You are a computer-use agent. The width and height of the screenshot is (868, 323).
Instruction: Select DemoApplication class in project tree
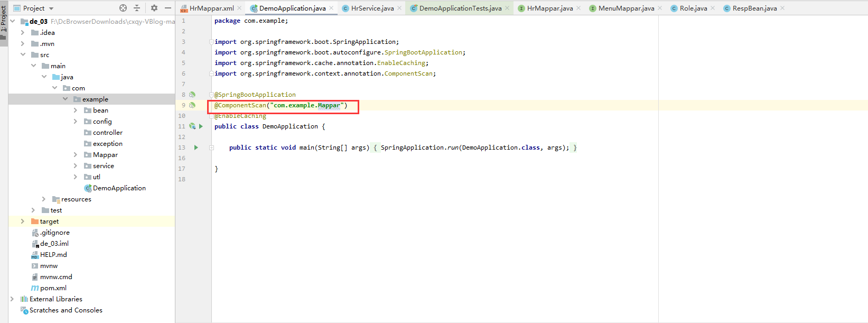tap(119, 188)
